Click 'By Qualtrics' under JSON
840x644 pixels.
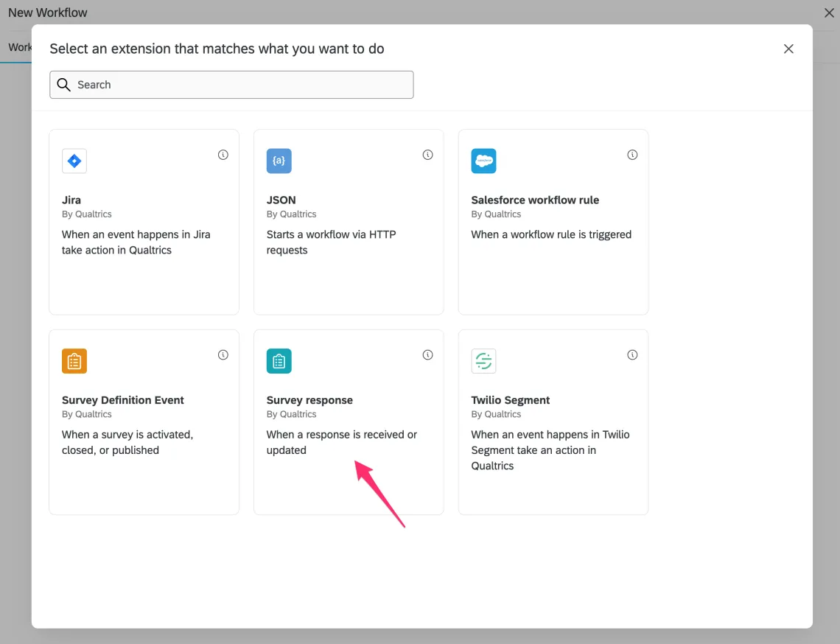coord(292,214)
